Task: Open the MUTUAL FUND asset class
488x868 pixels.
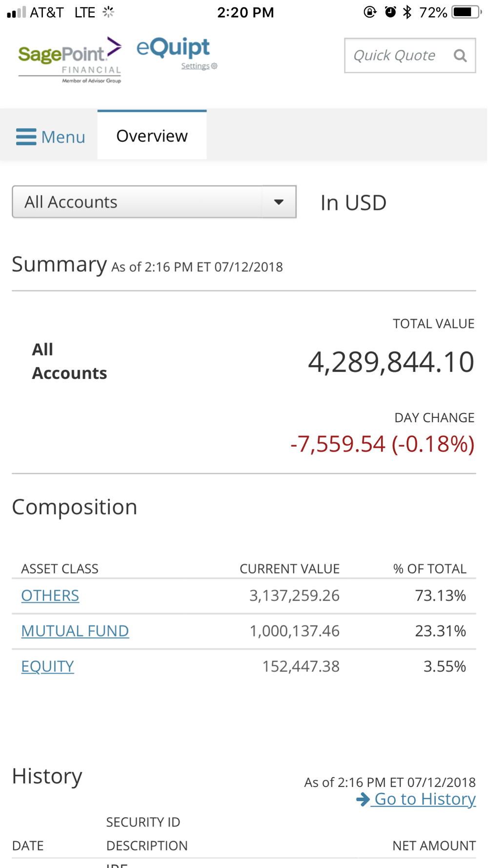Action: [x=75, y=631]
